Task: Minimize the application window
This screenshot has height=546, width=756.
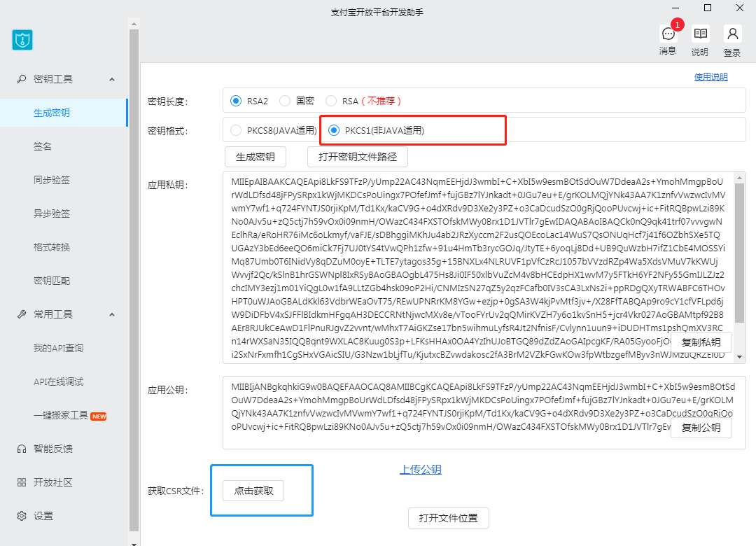Action: pyautogui.click(x=675, y=8)
